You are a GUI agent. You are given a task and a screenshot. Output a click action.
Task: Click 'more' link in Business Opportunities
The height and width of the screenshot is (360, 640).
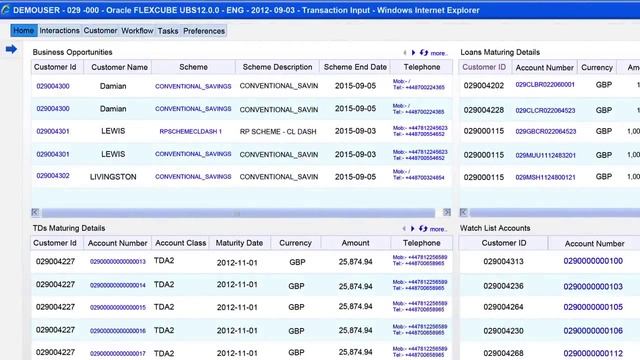[439, 53]
